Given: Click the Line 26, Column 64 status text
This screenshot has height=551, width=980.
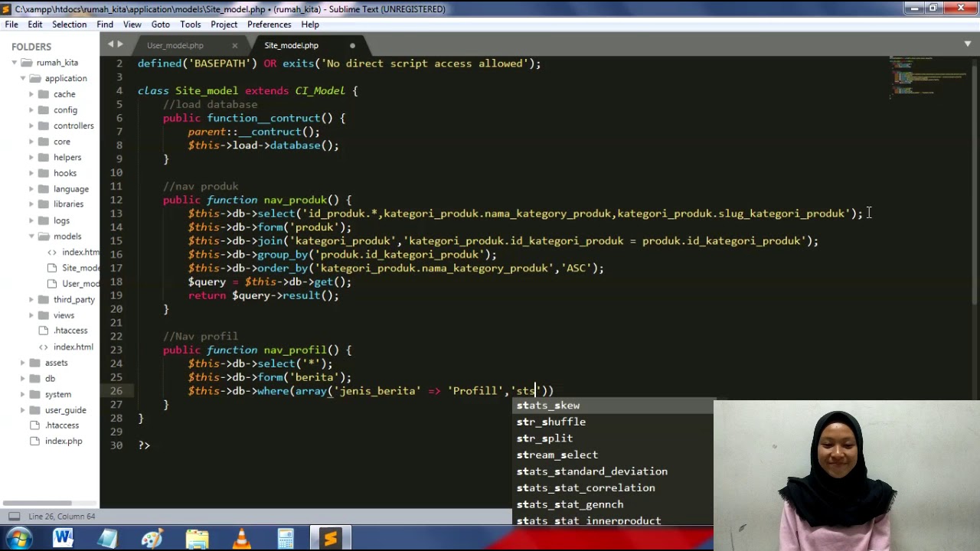Looking at the screenshot, I should pos(62,517).
